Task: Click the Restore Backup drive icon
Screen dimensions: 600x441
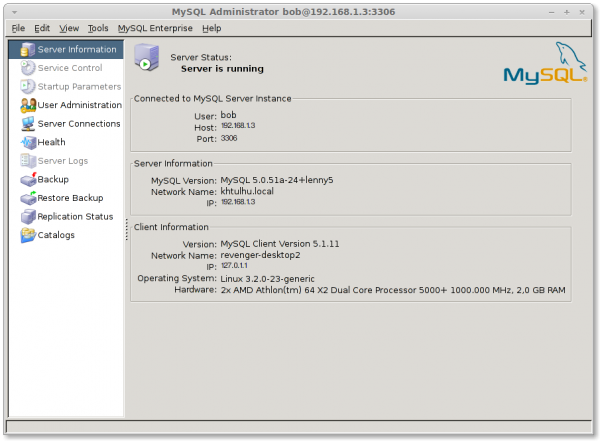Action: (x=28, y=198)
